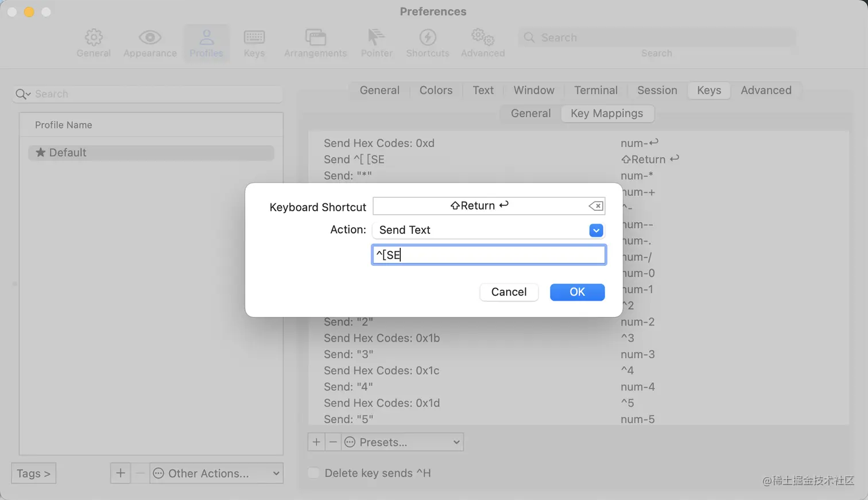
Task: Select the Send Hex Codes: 0xd mapping
Action: (x=578, y=143)
